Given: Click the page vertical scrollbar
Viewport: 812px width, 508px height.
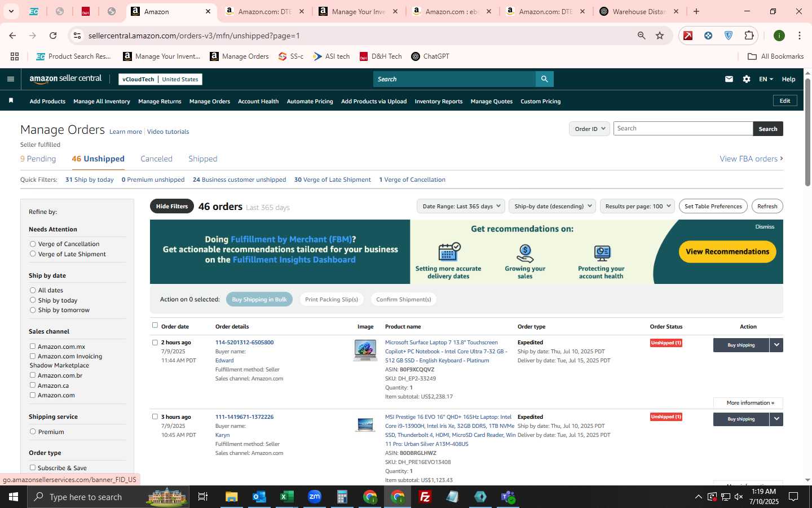Looking at the screenshot, I should click(x=807, y=133).
